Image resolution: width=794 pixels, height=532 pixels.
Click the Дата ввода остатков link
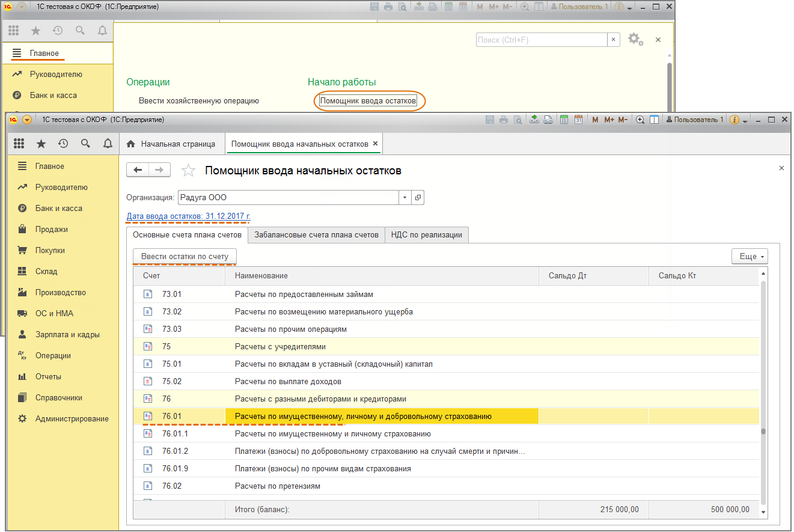[x=188, y=216]
